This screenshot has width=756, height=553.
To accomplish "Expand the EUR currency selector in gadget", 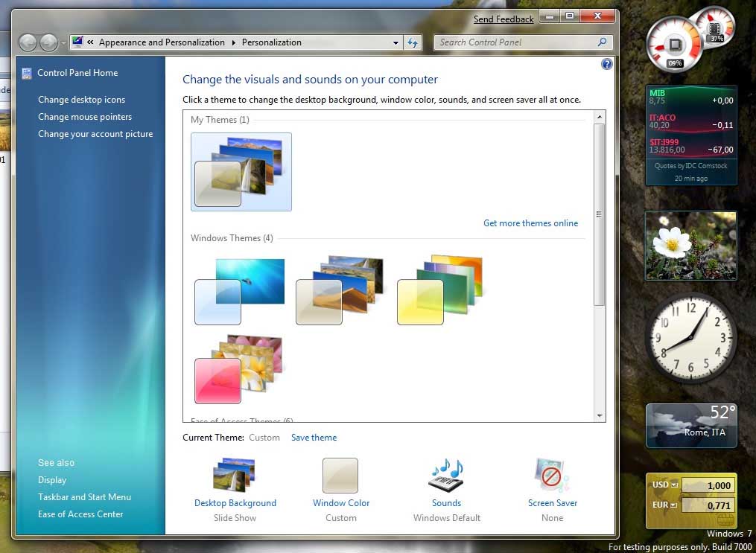I will 673,505.
